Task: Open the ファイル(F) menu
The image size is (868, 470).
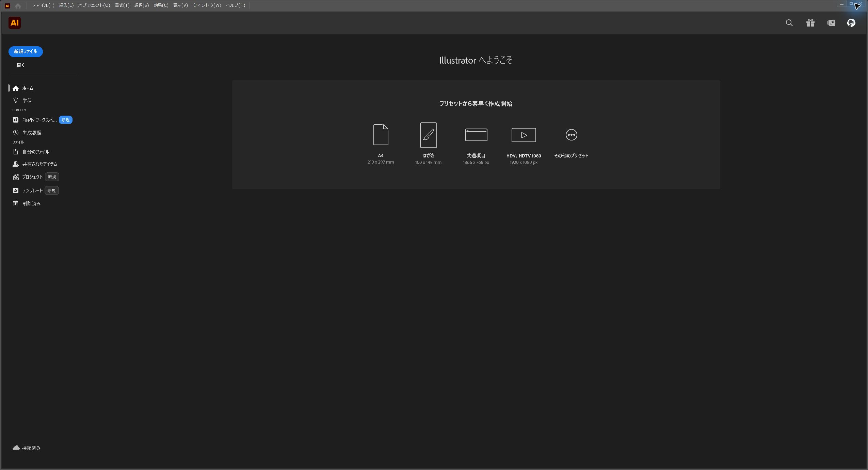Action: click(43, 5)
